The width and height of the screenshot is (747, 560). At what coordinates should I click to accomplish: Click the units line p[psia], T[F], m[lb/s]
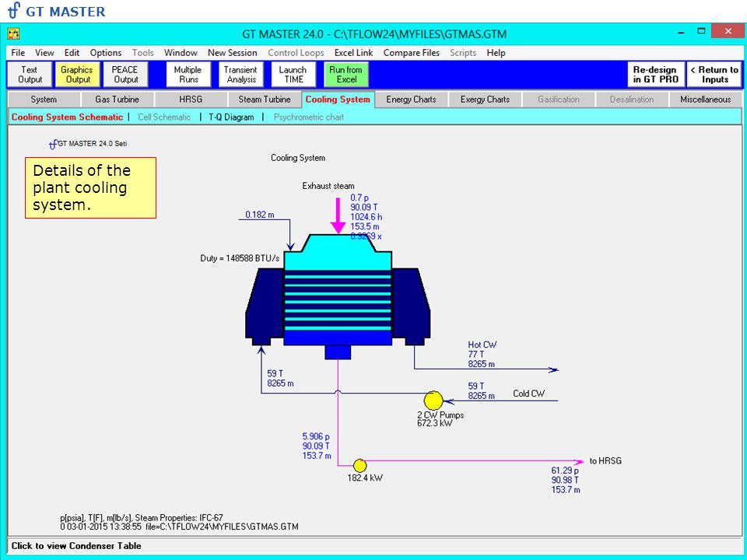pyautogui.click(x=142, y=518)
